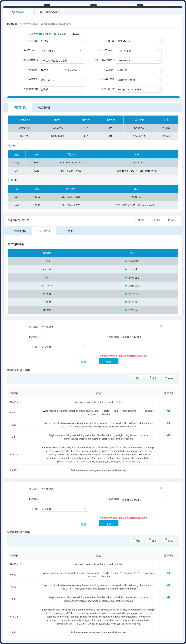Viewport: 186px width, 644px height.
Task: Show 1A227 note details in lower ECN table
Action: pos(169,585)
